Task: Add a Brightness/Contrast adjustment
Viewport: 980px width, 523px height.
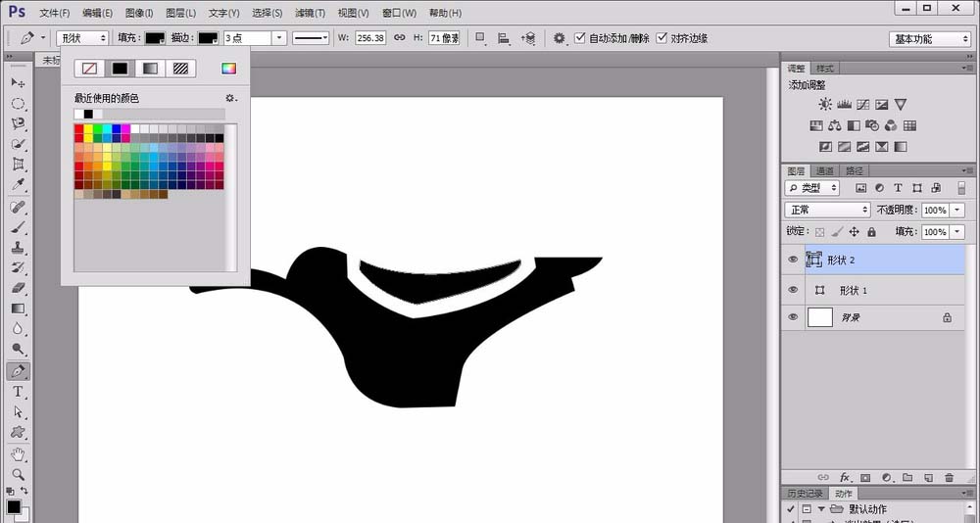Action: [825, 105]
